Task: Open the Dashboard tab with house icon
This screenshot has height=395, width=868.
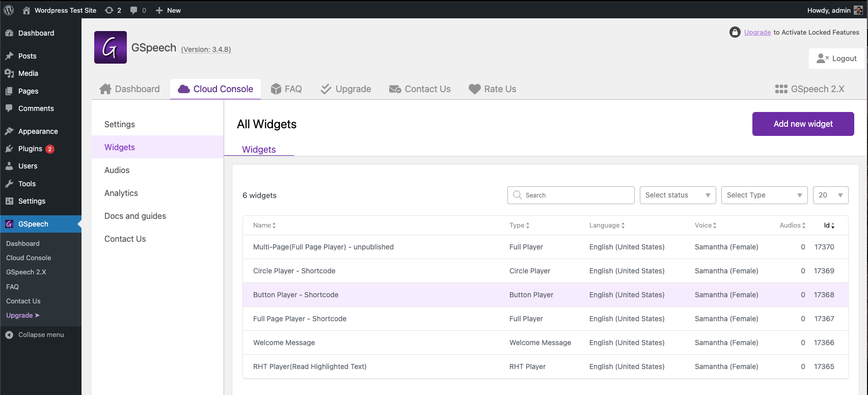Action: tap(129, 89)
